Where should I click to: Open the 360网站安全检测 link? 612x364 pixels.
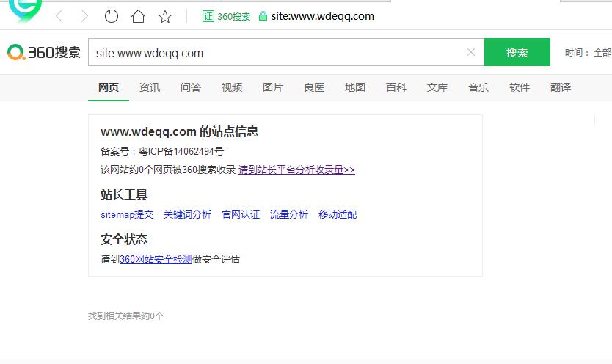(156, 260)
